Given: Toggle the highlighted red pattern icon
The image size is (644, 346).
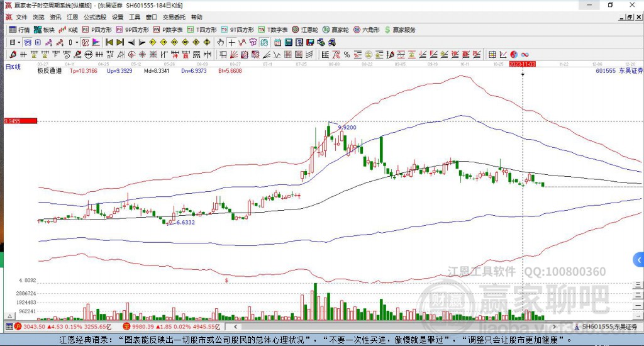Looking at the screenshot, I should coord(85,42).
